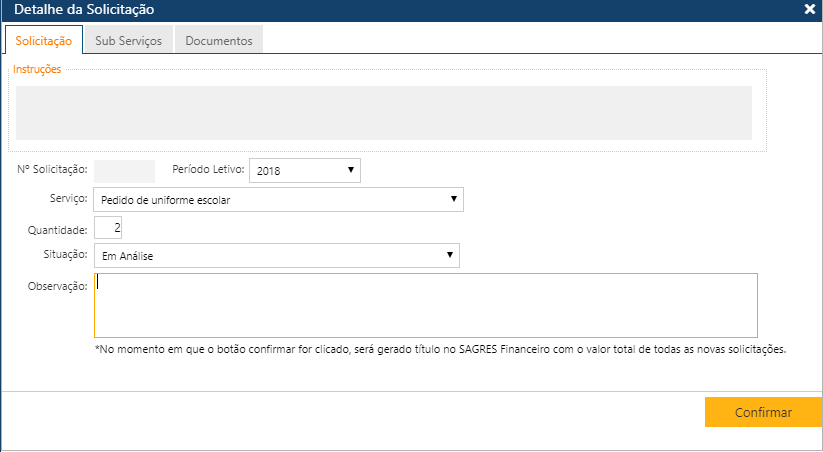Viewport: 823px width, 452px height.
Task: Open the Serviço dropdown list
Action: pyautogui.click(x=278, y=199)
